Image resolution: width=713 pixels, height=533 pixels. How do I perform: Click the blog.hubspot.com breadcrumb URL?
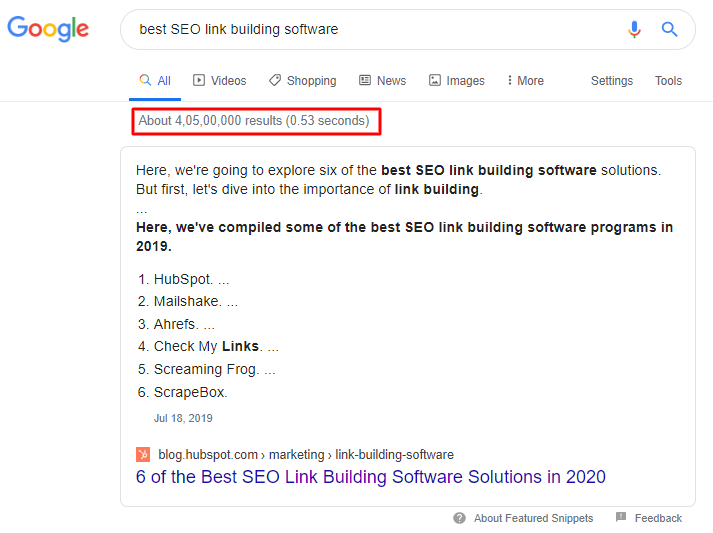[x=306, y=455]
